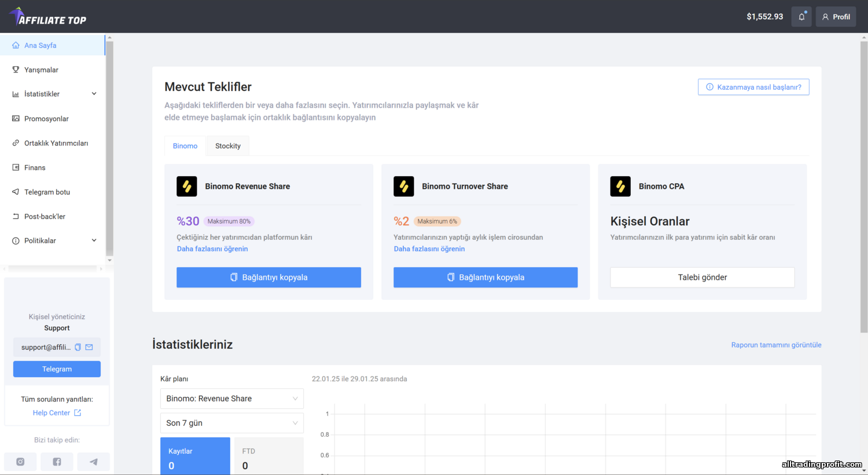Expand Politikalar sidebar submenu
The height and width of the screenshot is (475, 868).
94,240
